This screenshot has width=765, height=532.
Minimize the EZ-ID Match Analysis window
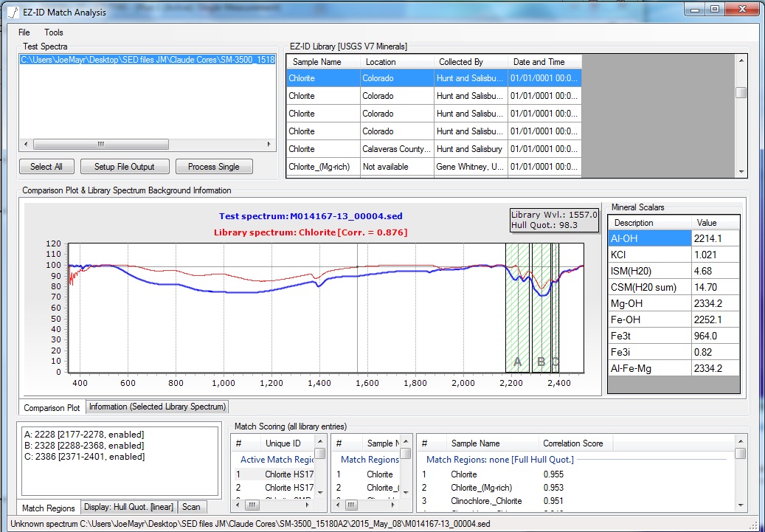click(x=695, y=9)
